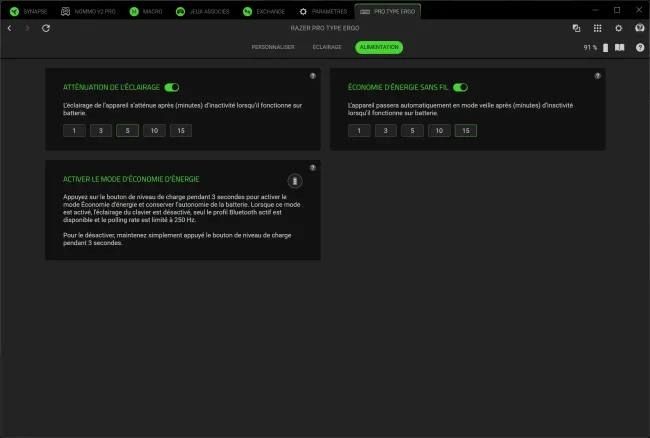Minimize the Synapse window
650x438 pixels.
pos(595,10)
